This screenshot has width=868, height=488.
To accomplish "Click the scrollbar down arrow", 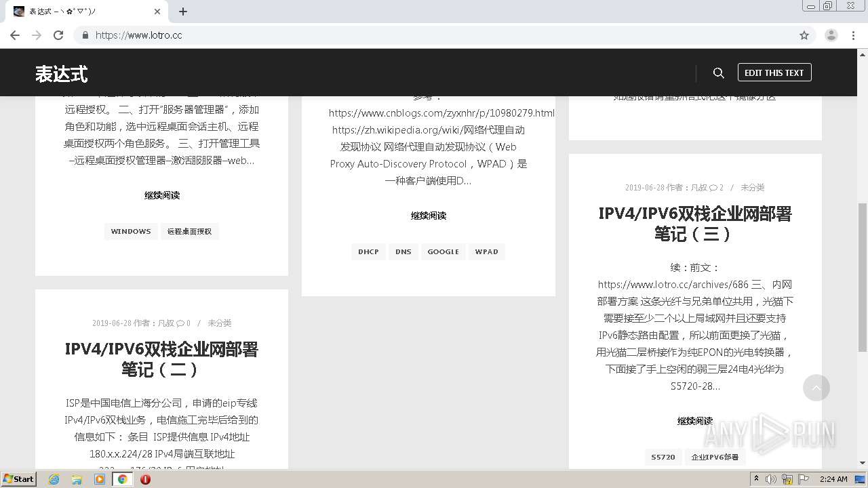I will [x=863, y=464].
